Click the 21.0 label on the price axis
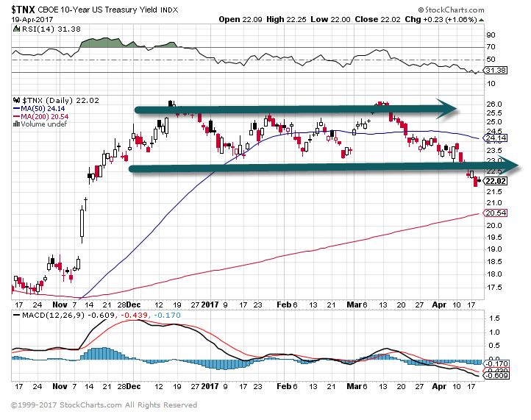The image size is (531, 420). click(493, 203)
